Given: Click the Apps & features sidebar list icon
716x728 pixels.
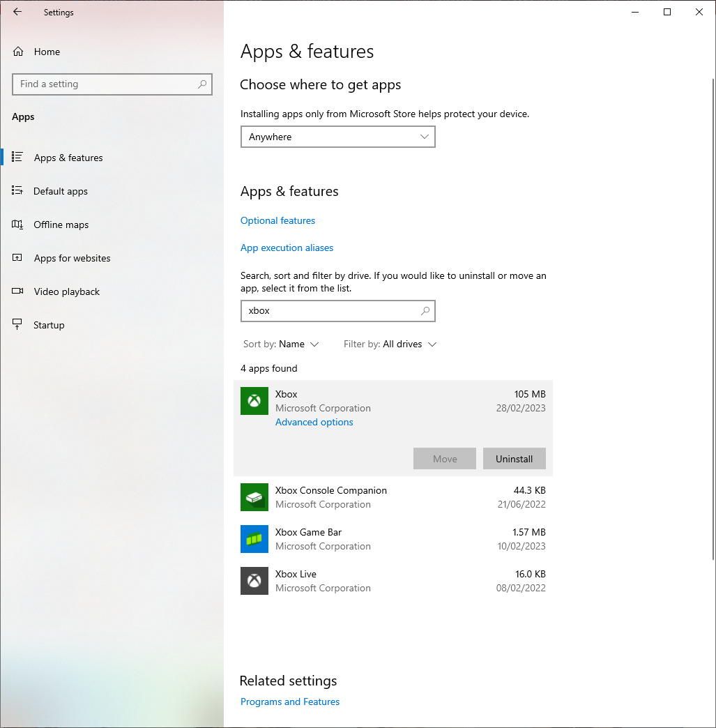Looking at the screenshot, I should [17, 157].
